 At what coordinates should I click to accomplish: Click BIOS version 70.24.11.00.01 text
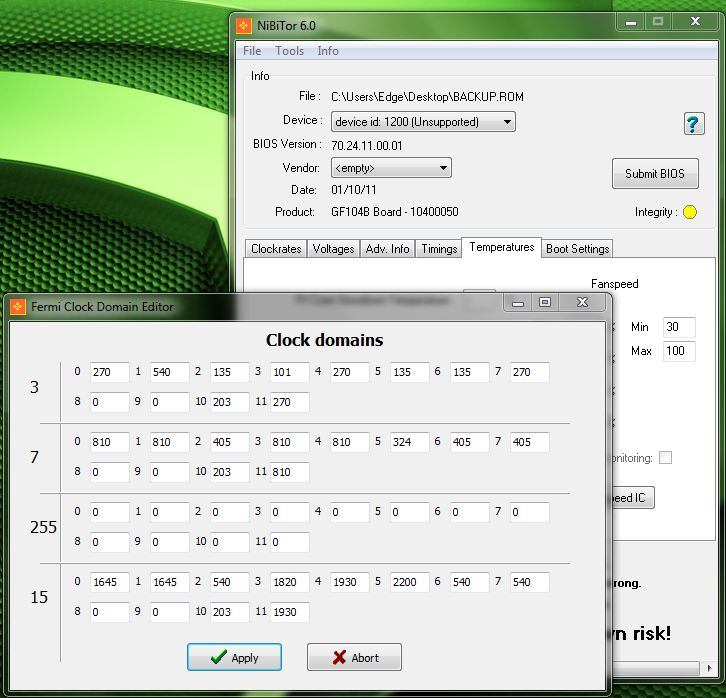(367, 145)
